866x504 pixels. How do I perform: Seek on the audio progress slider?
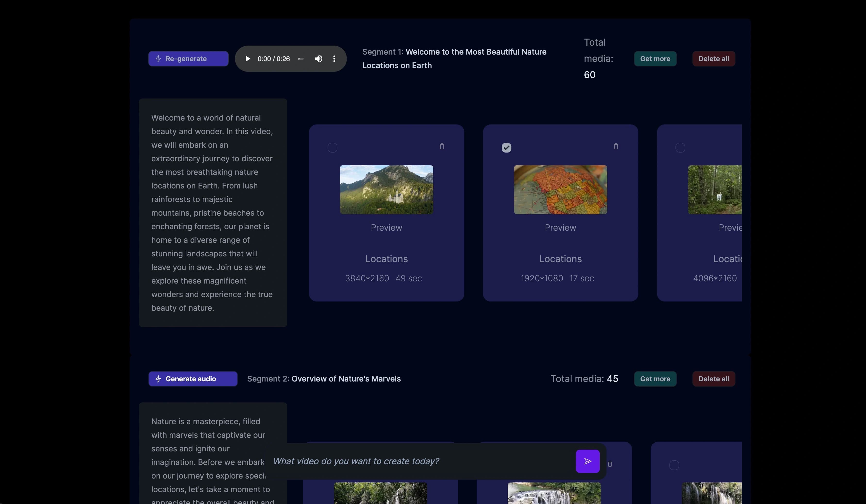(x=301, y=59)
